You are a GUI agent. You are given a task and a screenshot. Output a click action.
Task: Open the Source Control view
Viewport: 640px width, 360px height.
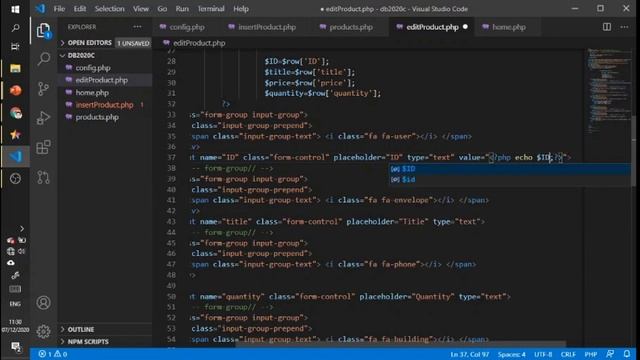pos(43,89)
